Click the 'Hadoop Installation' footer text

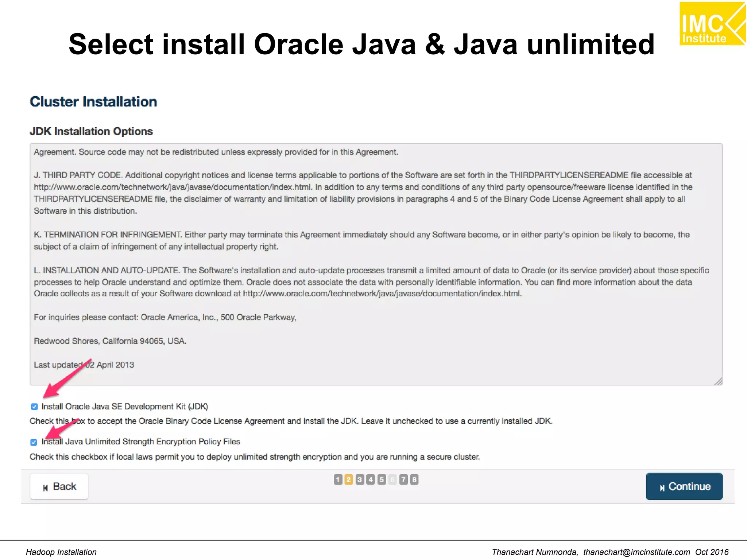[x=61, y=552]
